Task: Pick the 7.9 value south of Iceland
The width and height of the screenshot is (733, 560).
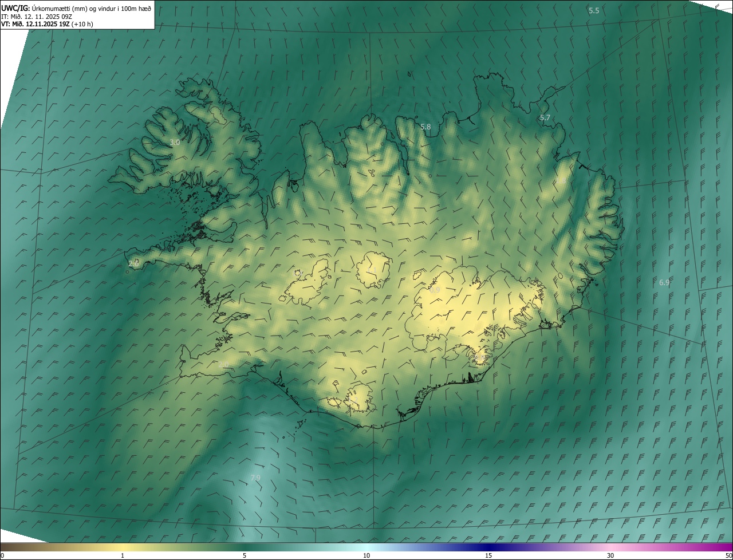Action: coord(255,478)
